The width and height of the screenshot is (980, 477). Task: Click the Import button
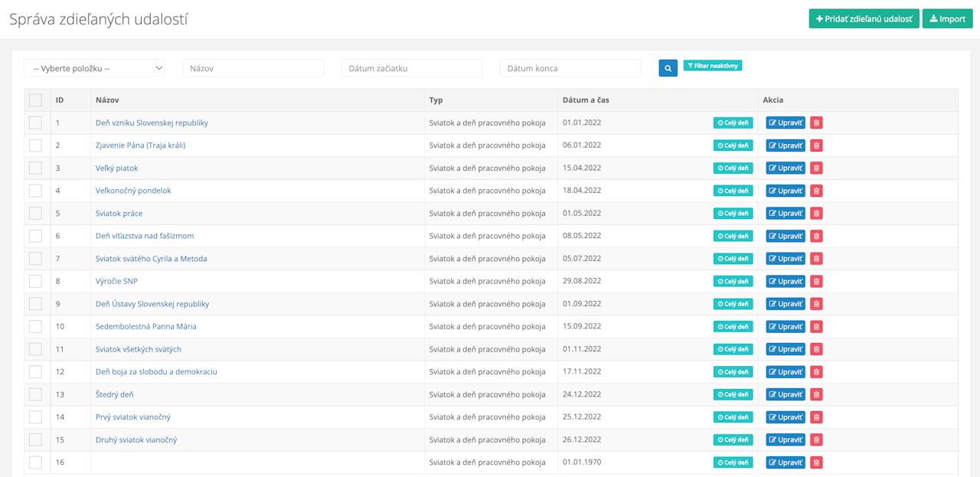[947, 18]
